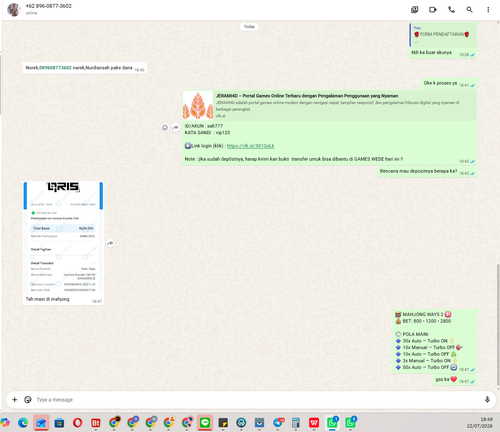Select the "Tah main di mahjong" caption
This screenshot has width=500, height=432.
48,299
